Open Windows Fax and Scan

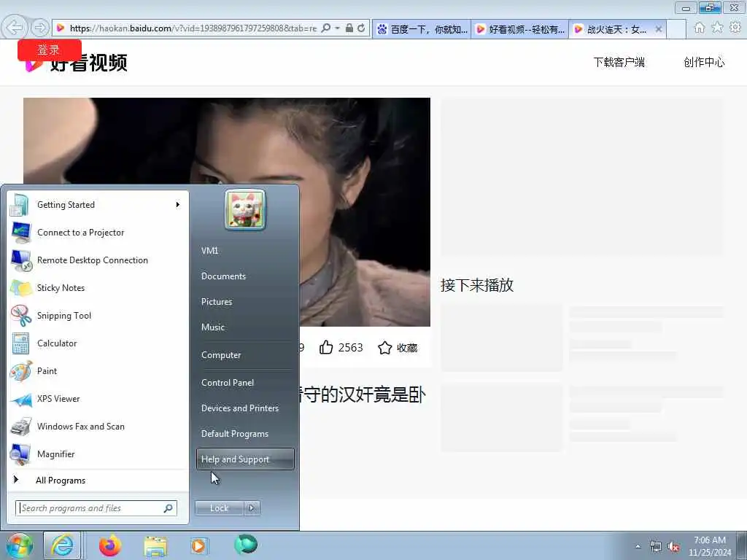[x=98, y=426]
